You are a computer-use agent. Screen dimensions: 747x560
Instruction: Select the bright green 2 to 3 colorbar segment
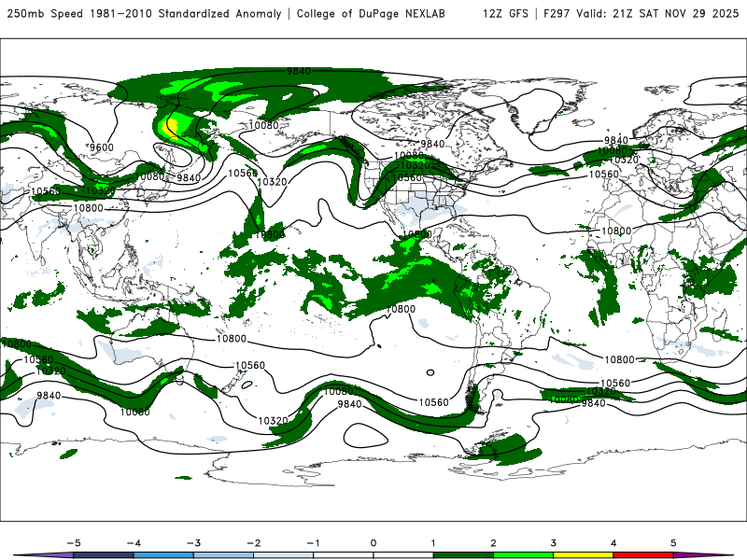pyautogui.click(x=524, y=555)
